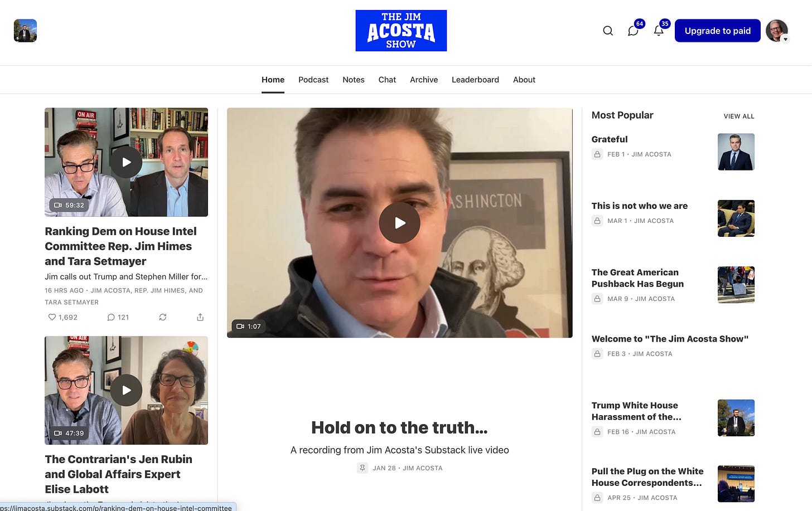Click the Trump White House Harassment thumbnail
The width and height of the screenshot is (812, 511).
point(736,418)
